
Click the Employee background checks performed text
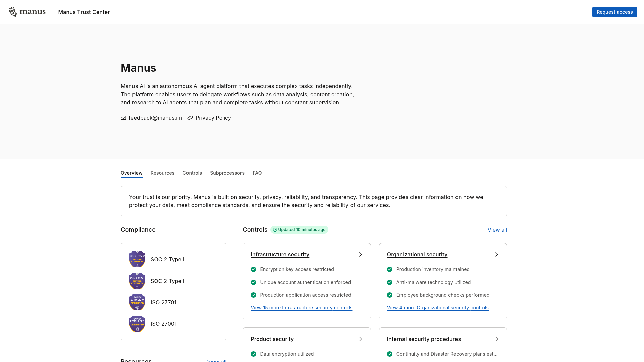443,295
